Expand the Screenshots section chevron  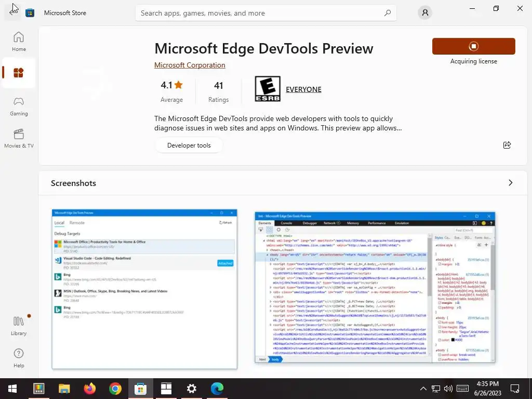pos(511,183)
